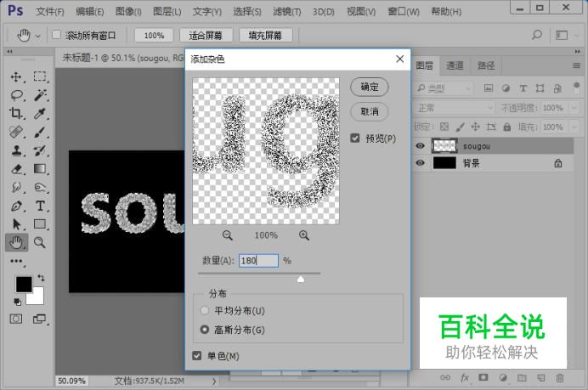Viewport: 588px width, 390px height.
Task: Click the 适合屏幕 button
Action: (206, 35)
